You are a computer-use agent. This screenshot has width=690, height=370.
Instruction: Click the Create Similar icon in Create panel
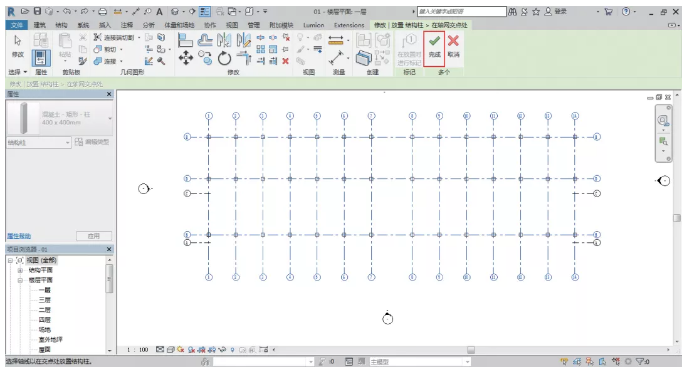coord(363,58)
